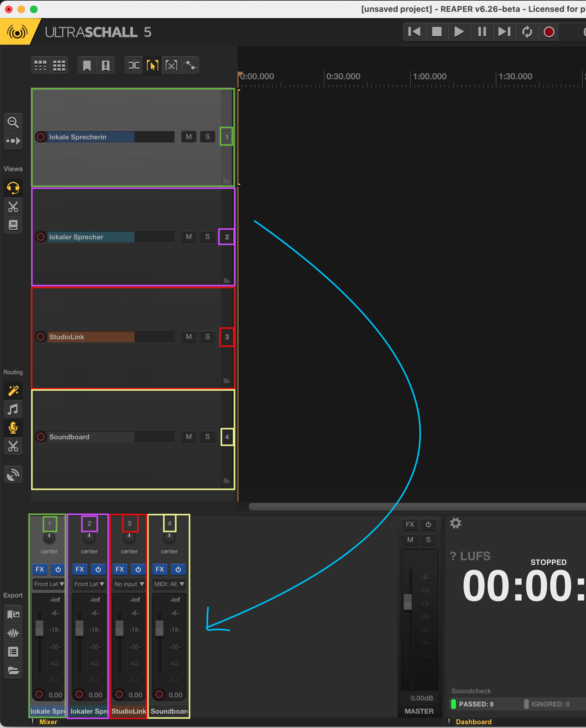
Task: Select the Mixer tab
Action: tap(48, 722)
